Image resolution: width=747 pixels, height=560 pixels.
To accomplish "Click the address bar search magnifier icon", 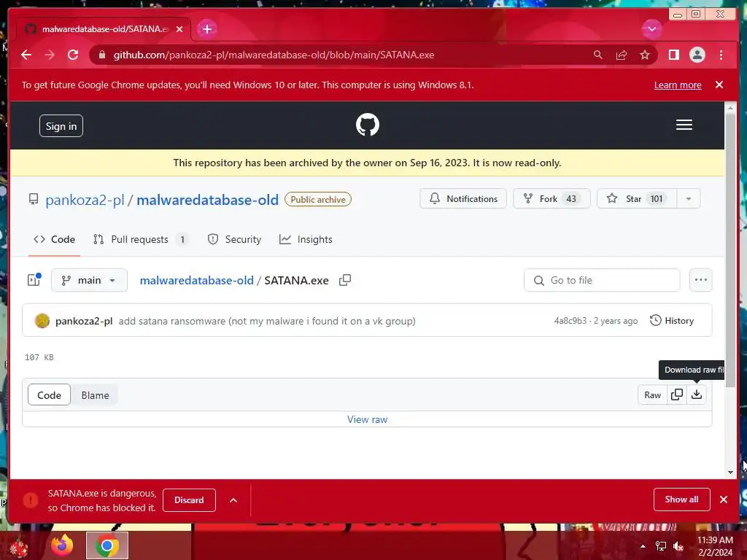I will coord(598,55).
